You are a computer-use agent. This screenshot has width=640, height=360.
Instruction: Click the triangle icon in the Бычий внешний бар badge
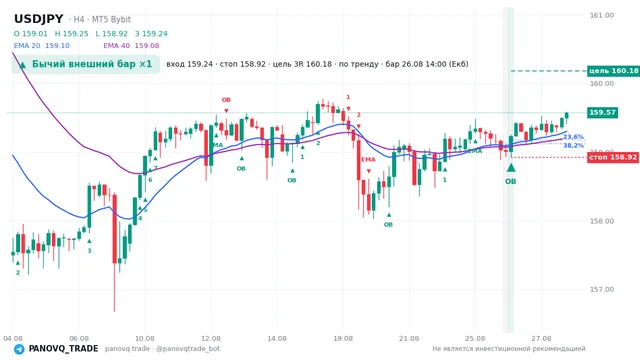(x=22, y=64)
